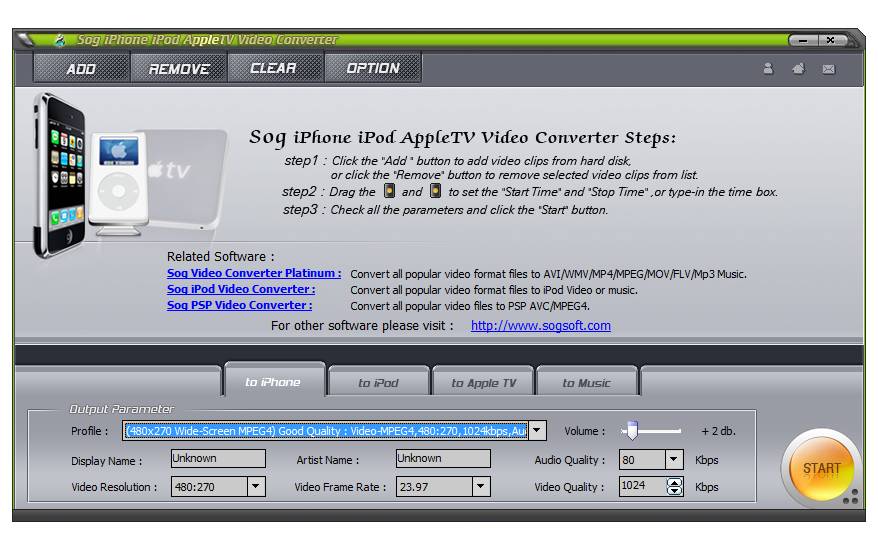Click the Video Quality value field
Viewport: 878px width, 538px height.
(642, 486)
